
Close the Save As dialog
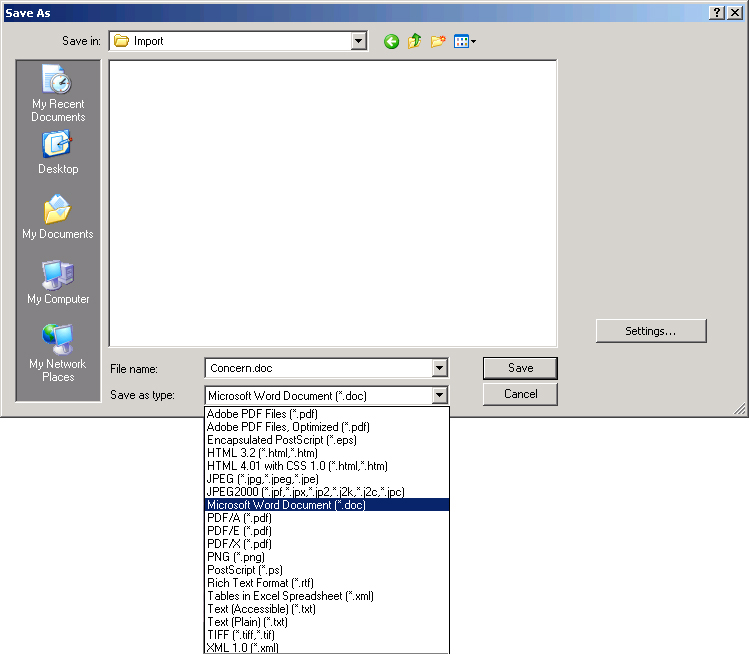[734, 13]
